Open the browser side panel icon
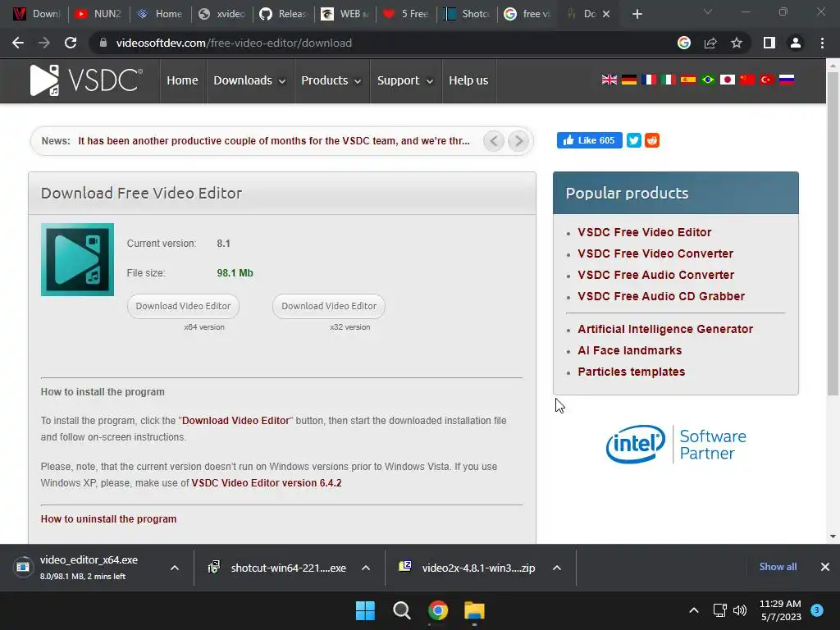This screenshot has width=840, height=630. click(x=769, y=43)
